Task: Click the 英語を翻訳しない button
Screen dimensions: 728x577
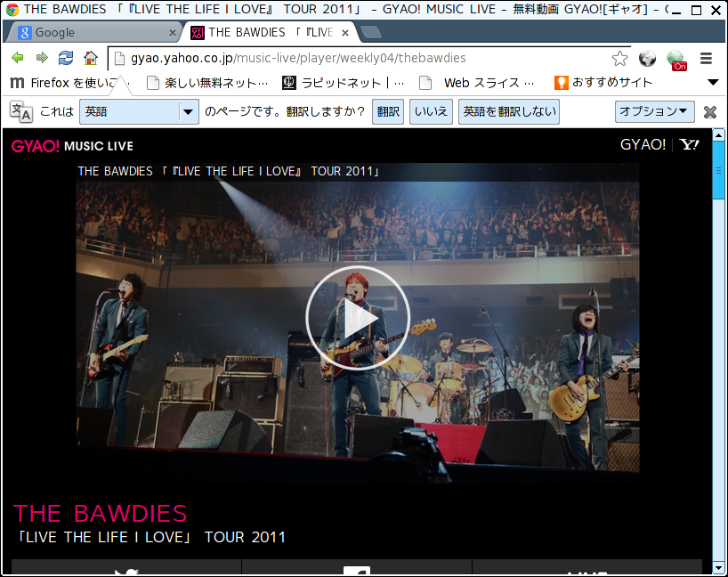Action: tap(509, 111)
